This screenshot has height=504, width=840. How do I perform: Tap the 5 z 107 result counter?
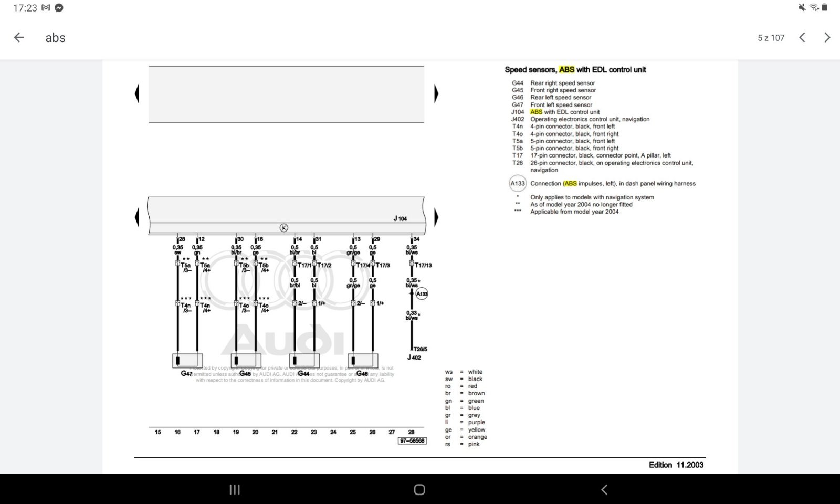click(771, 38)
